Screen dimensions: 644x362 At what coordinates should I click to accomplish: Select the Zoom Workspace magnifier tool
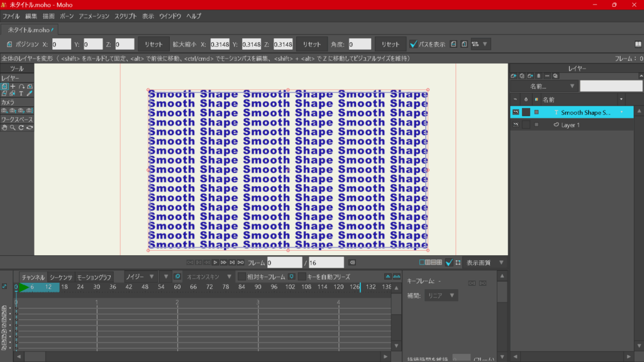coord(13,128)
